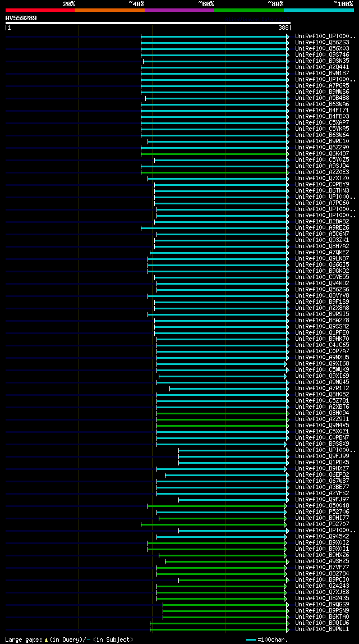The width and height of the screenshot is (359, 644).
Task: Select hit label UniRef100_B4FI71
Action: 322,110
